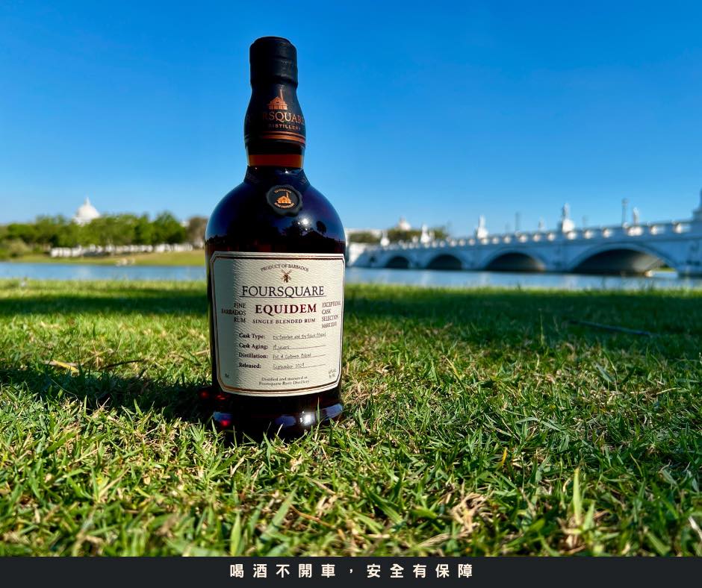
Task: Click the windmill logo on the label
Action: click(286, 276)
